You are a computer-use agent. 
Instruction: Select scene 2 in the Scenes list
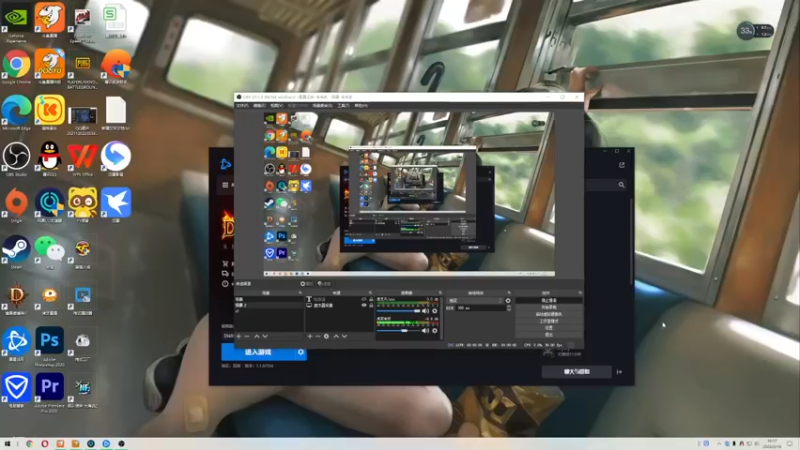coord(269,305)
